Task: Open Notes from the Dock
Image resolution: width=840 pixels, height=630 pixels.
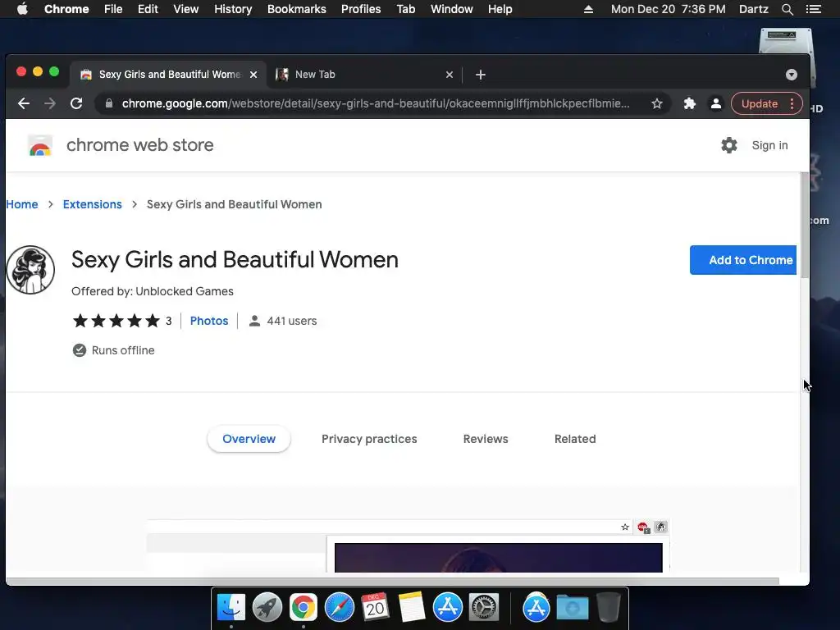Action: [412, 608]
